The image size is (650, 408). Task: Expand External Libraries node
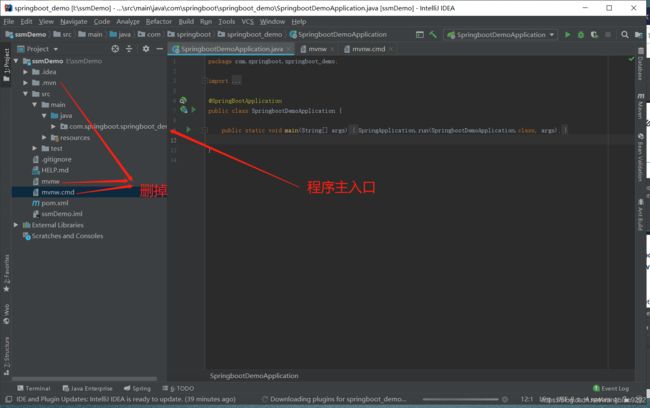[16, 225]
